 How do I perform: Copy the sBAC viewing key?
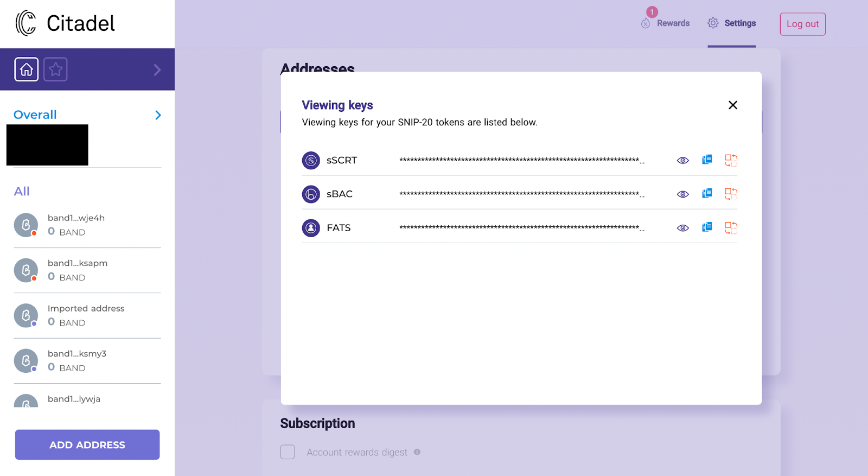(707, 193)
